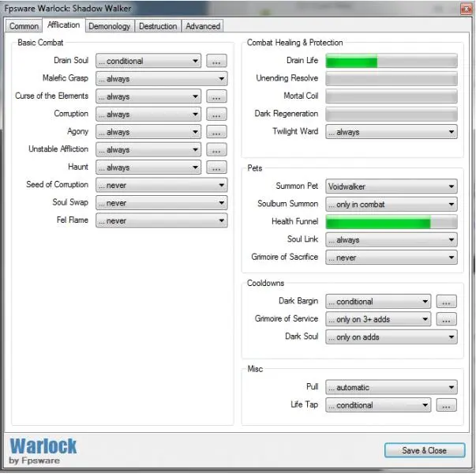Open Grimoire of Service ellipsis settings
The height and width of the screenshot is (474, 476).
click(447, 319)
